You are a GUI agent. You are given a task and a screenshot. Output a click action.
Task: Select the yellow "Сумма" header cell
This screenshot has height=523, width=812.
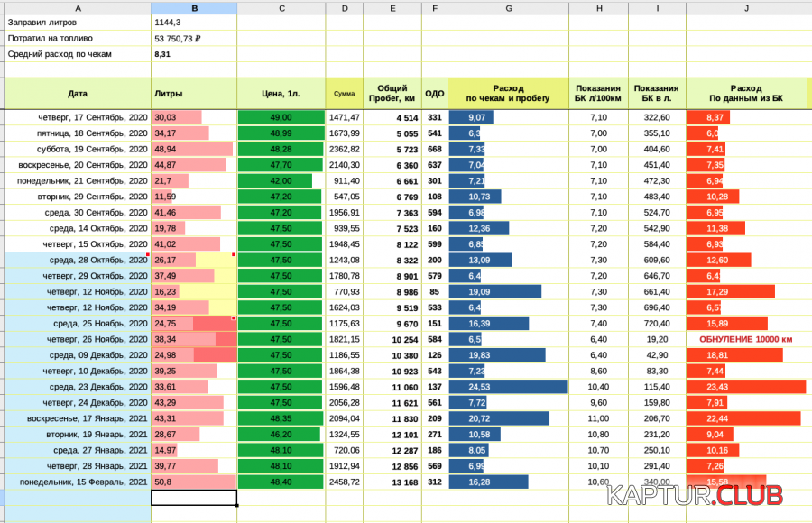(x=344, y=93)
